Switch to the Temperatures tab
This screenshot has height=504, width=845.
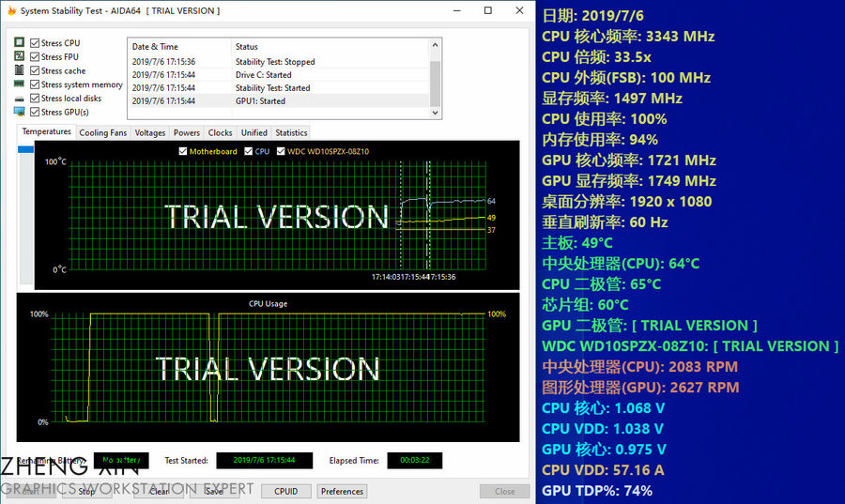[46, 131]
